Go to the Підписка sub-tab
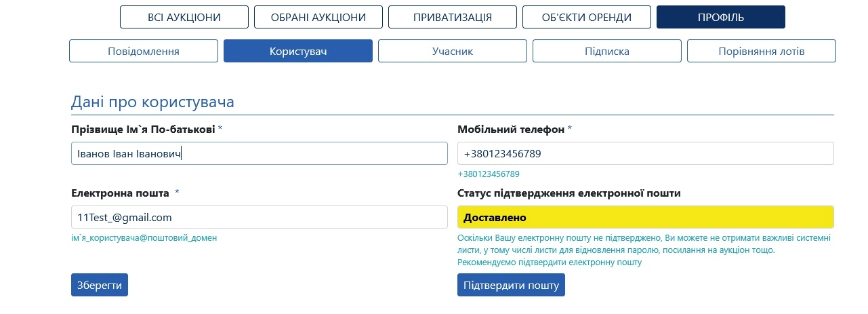 coord(607,51)
